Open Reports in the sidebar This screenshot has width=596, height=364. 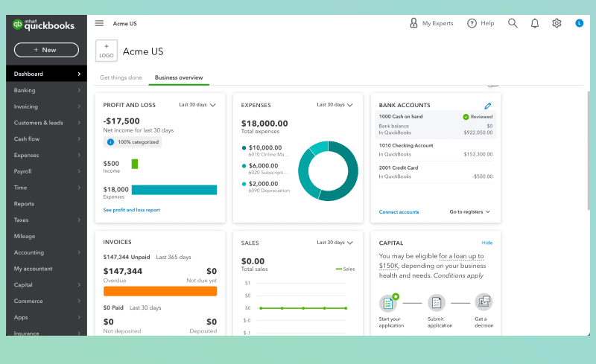[46, 204]
